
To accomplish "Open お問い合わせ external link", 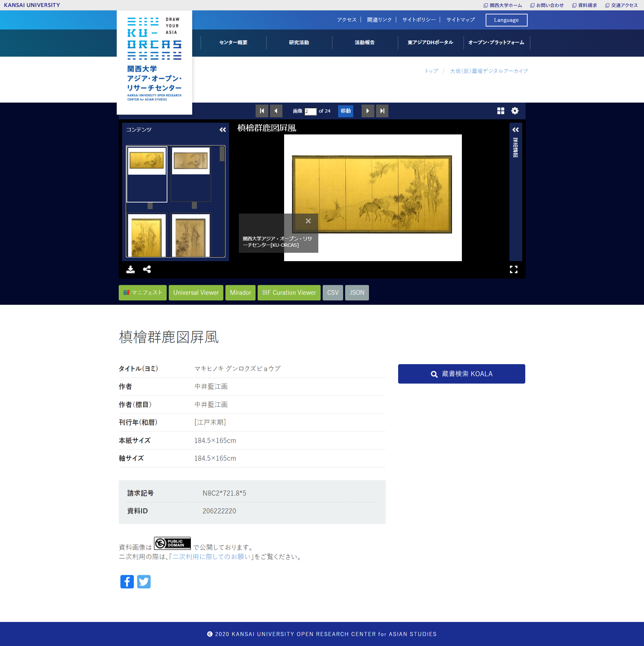I will coord(547,5).
